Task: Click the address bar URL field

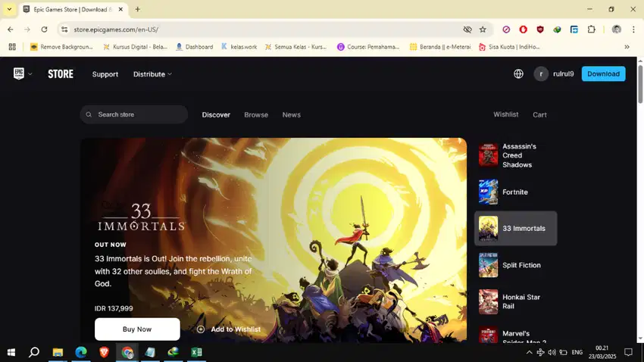Action: 263,30
